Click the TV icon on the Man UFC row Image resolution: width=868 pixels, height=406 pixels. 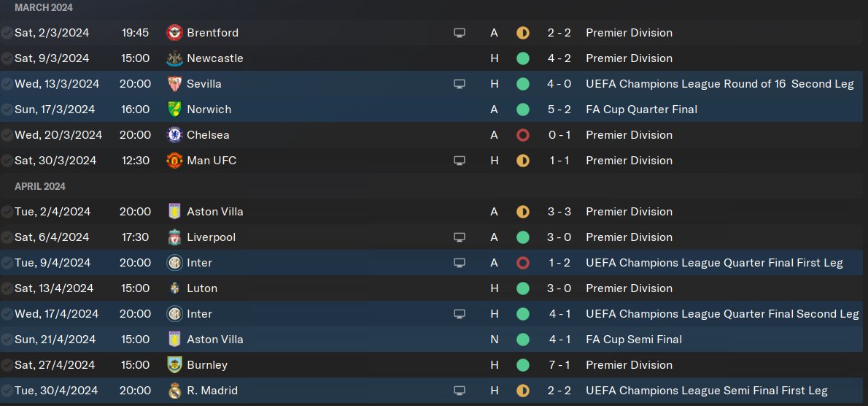pyautogui.click(x=460, y=161)
